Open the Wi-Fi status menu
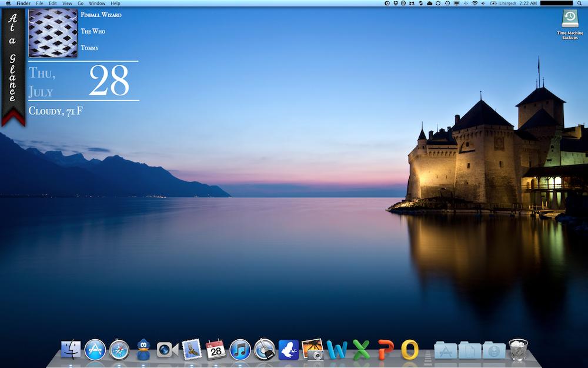 click(475, 4)
